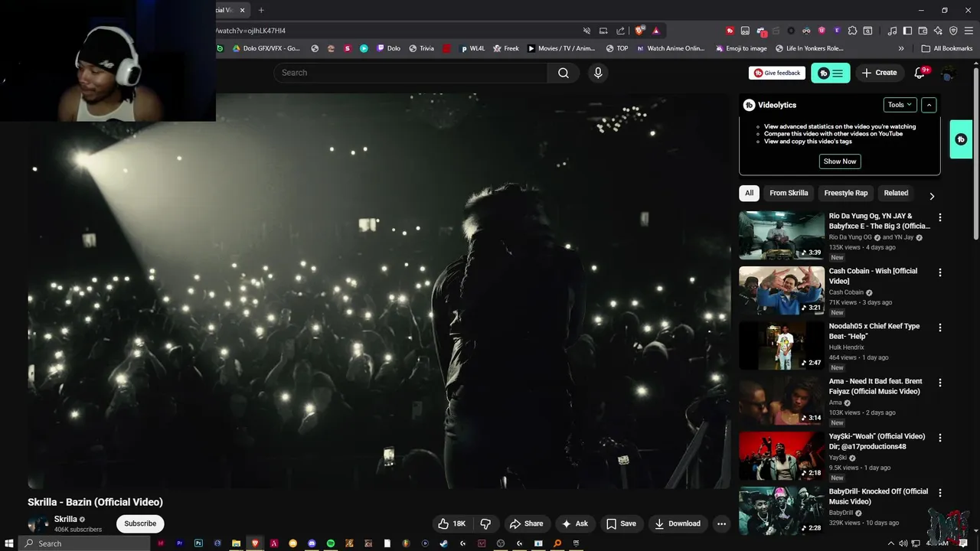Open Noodah05 x Chief Keef video thumbnail
Screen dimensions: 980x551
(782, 345)
